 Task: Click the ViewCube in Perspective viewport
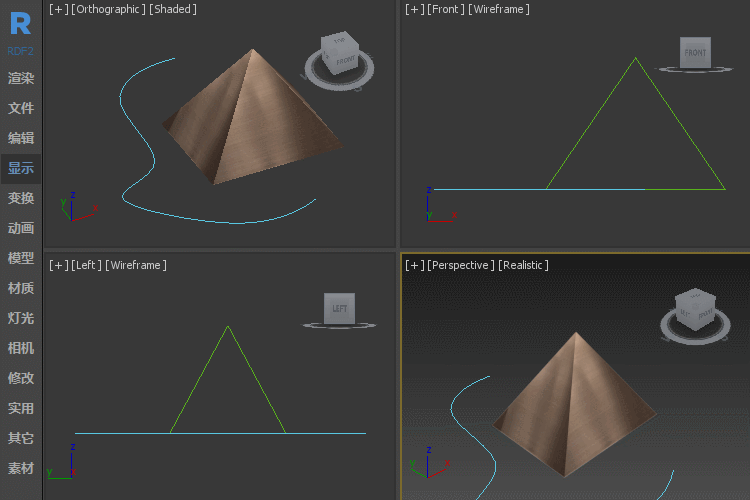click(x=695, y=309)
